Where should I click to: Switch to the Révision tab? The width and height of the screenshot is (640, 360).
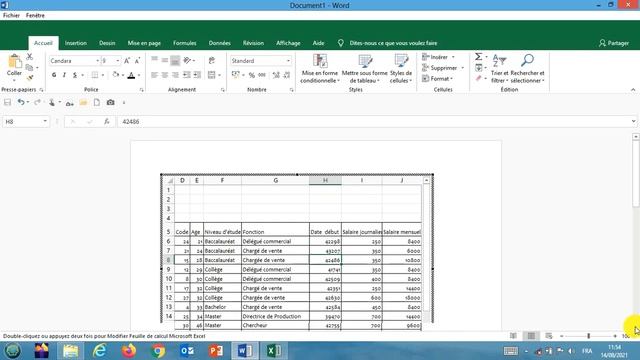click(253, 43)
